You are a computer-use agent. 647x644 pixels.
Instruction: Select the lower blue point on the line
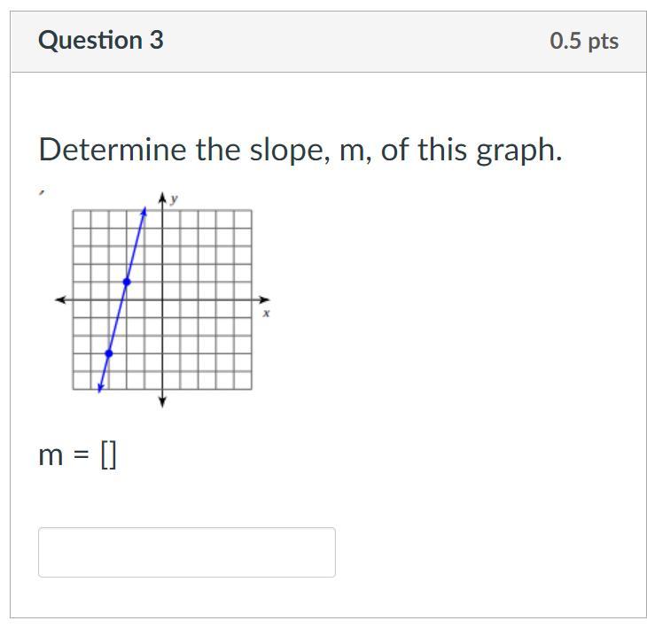tap(109, 353)
